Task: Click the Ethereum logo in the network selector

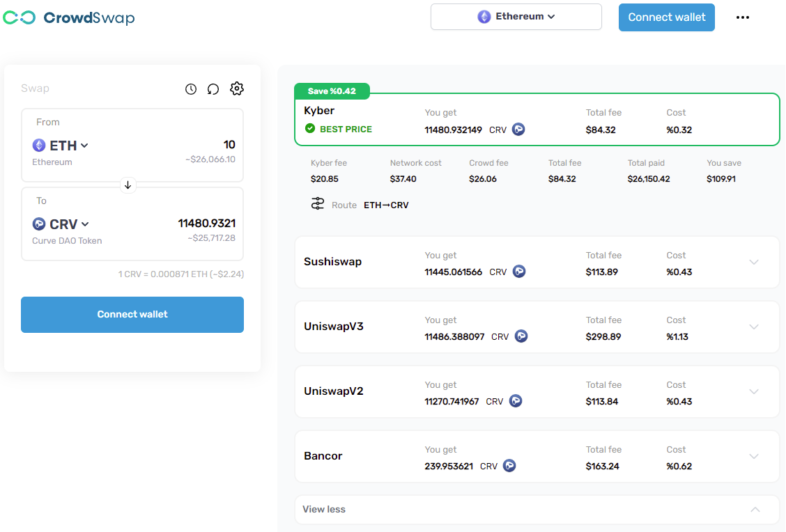Action: [x=484, y=16]
